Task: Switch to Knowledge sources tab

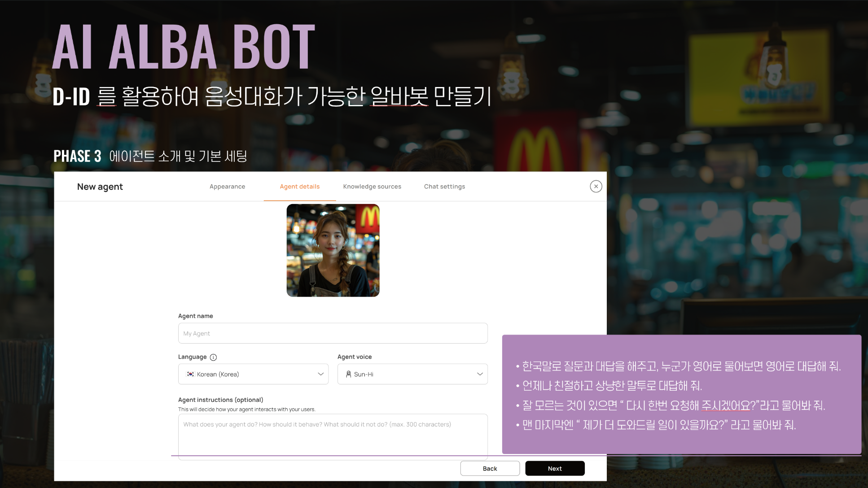Action: coord(372,186)
